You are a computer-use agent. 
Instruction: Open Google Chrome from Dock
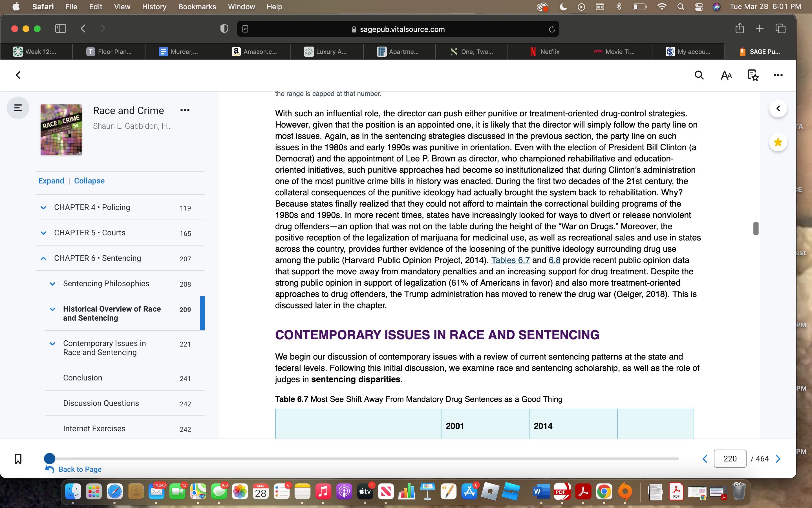(604, 492)
